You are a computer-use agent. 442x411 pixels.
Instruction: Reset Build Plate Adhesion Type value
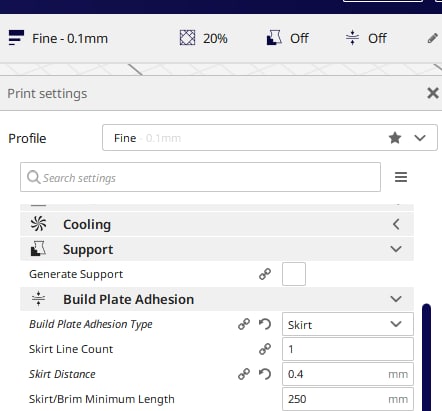pyautogui.click(x=265, y=324)
